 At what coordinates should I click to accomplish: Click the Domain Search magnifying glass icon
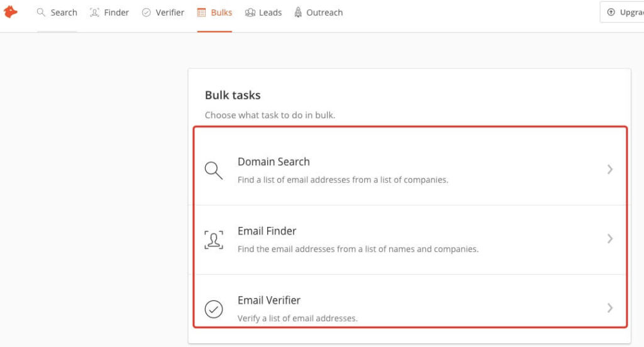[214, 170]
